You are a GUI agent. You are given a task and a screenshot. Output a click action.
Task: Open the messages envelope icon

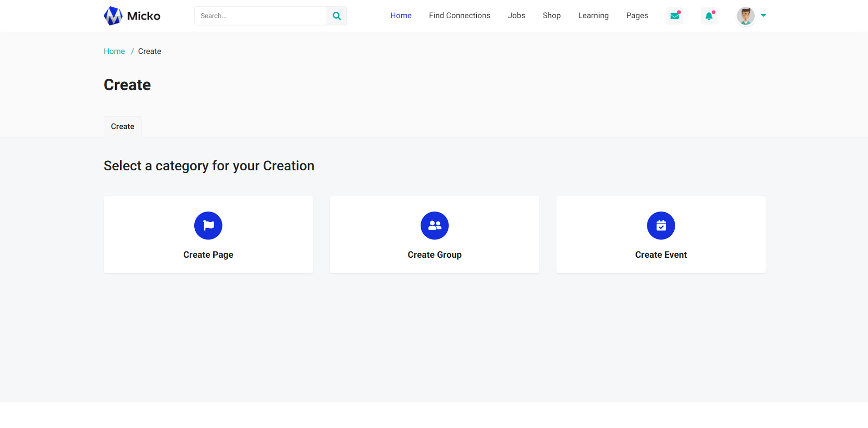[x=674, y=16]
